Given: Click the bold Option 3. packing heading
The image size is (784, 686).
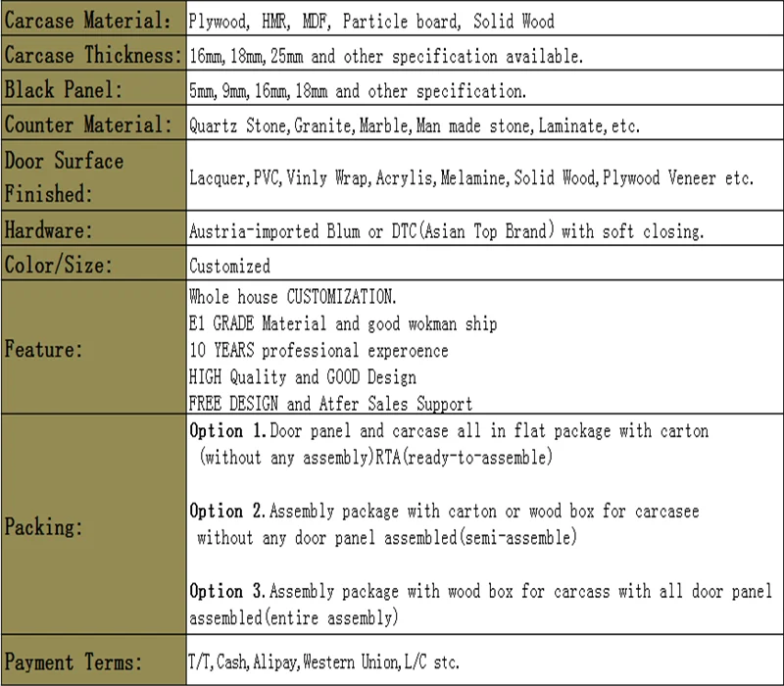Looking at the screenshot, I should point(227,591).
